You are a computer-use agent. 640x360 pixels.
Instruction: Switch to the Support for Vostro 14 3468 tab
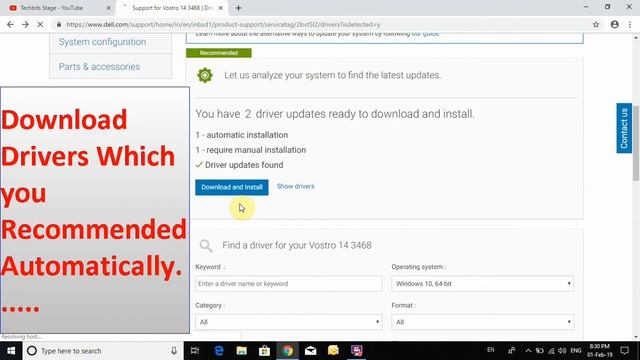[172, 8]
